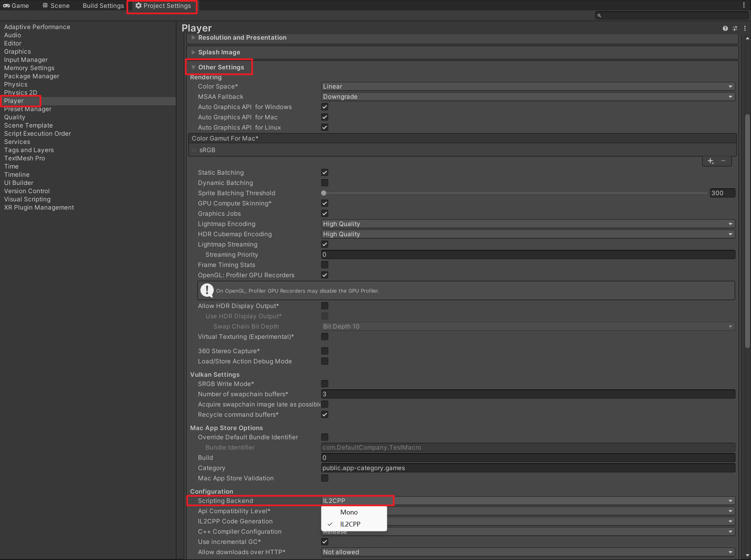The height and width of the screenshot is (560, 751).
Task: Choose Mono from the Scripting Backend menu
Action: 348,512
